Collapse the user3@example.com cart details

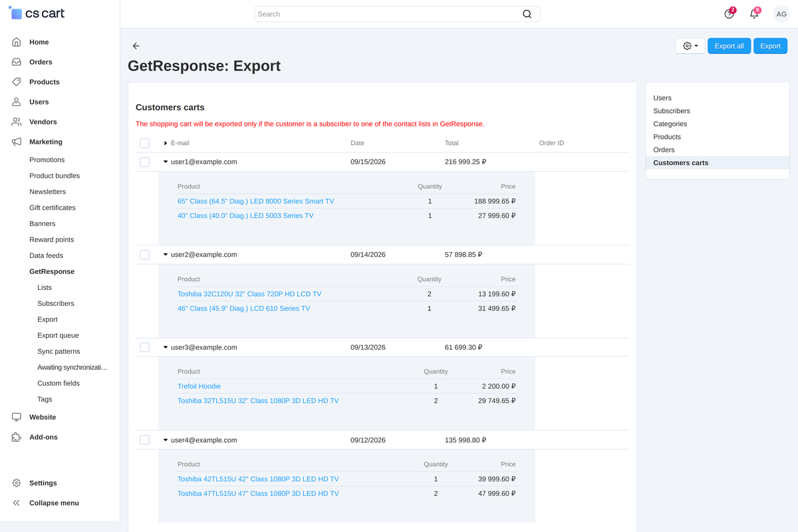coord(166,347)
